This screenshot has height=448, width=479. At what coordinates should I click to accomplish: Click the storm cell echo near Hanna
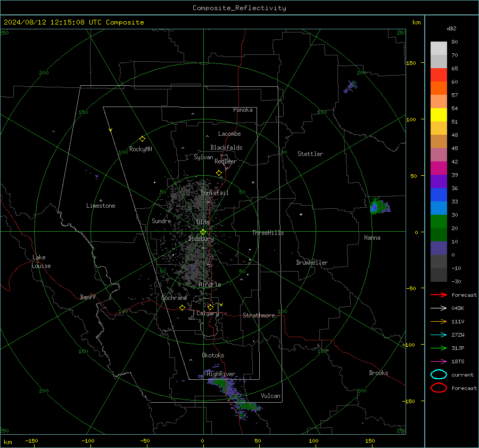[x=379, y=206]
